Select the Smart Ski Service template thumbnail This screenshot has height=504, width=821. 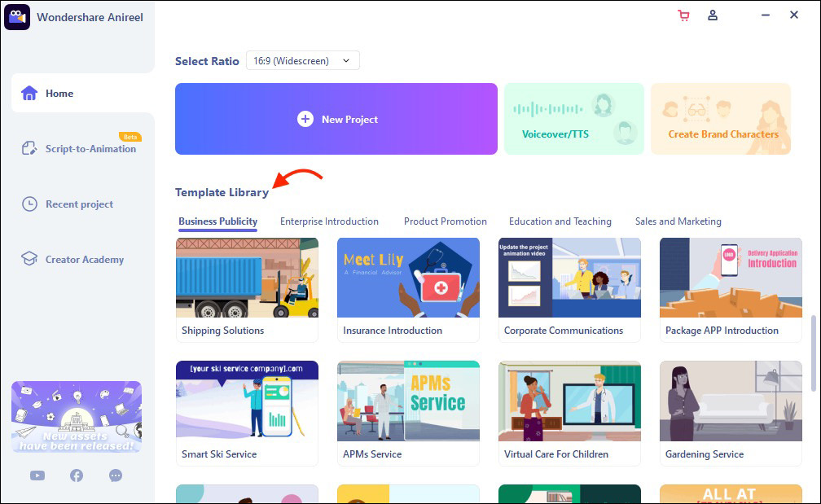pyautogui.click(x=247, y=401)
